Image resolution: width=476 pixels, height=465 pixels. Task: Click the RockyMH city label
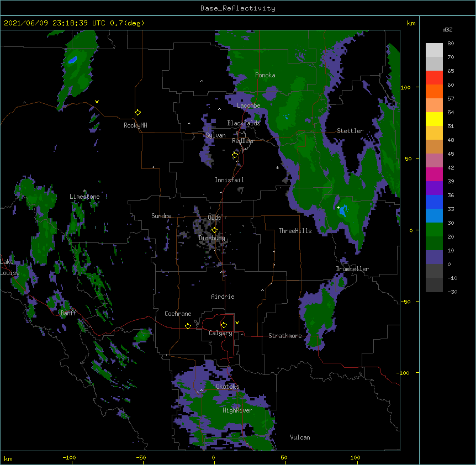point(135,125)
